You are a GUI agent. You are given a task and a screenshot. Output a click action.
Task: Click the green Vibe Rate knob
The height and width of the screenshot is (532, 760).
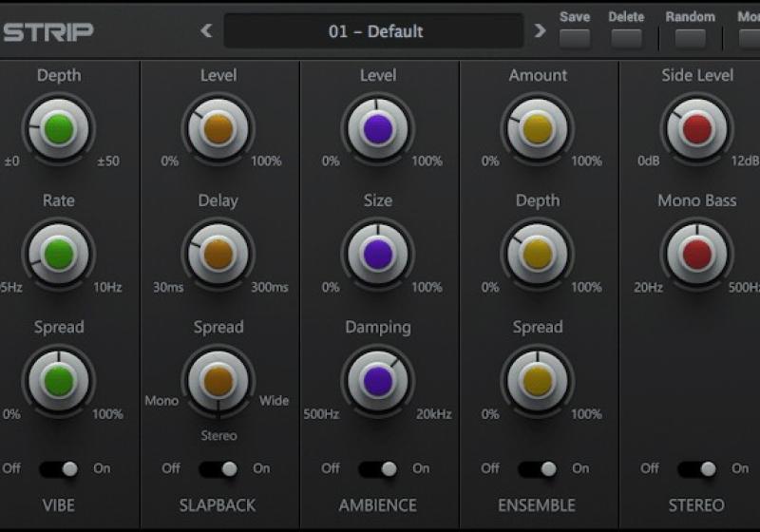tap(59, 254)
